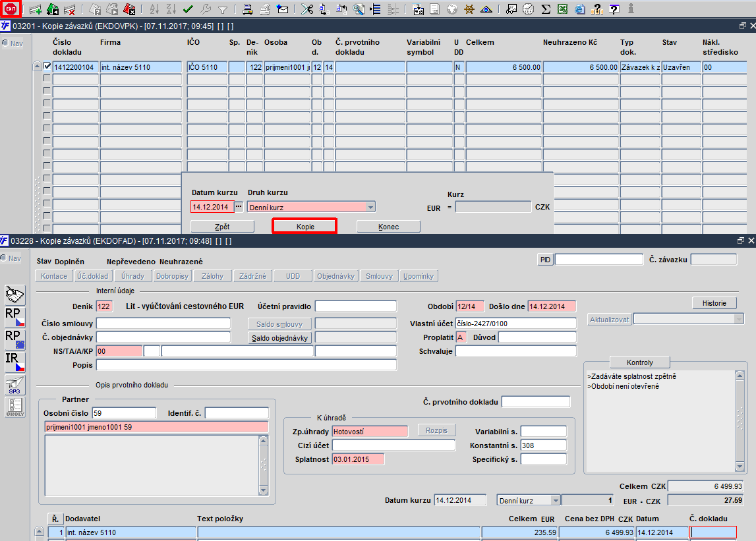Click scroll down arrow in Kontroly panel
This screenshot has width=756, height=541.
point(740,467)
